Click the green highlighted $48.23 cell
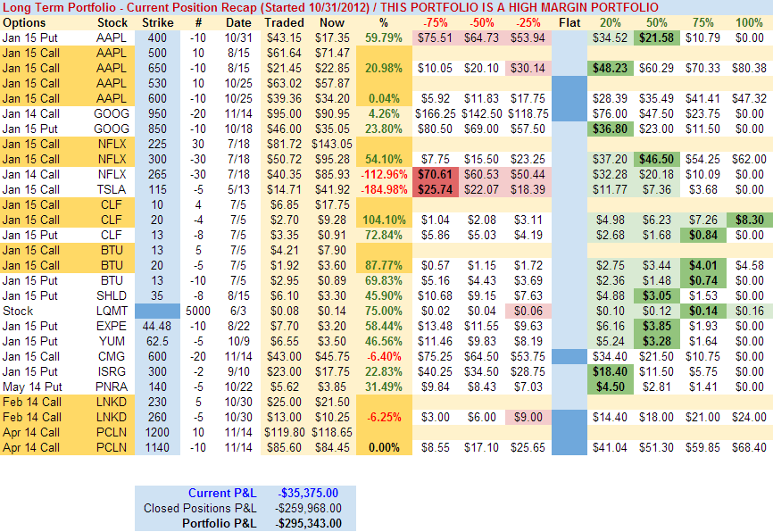 click(609, 68)
